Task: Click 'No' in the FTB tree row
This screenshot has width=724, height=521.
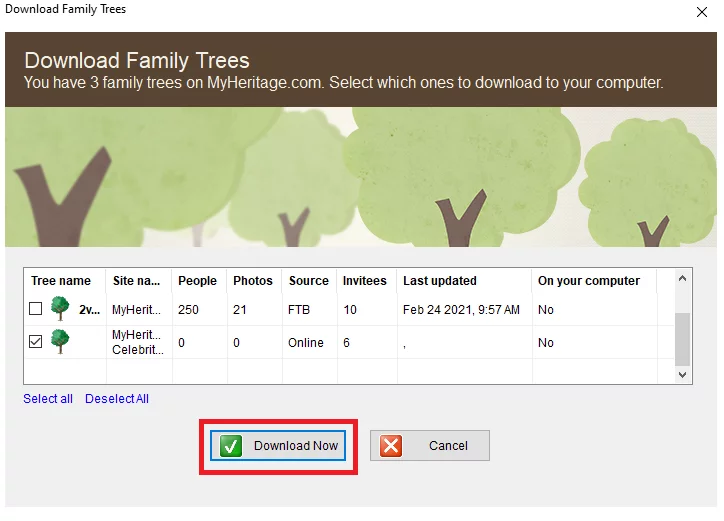Action: pos(546,309)
